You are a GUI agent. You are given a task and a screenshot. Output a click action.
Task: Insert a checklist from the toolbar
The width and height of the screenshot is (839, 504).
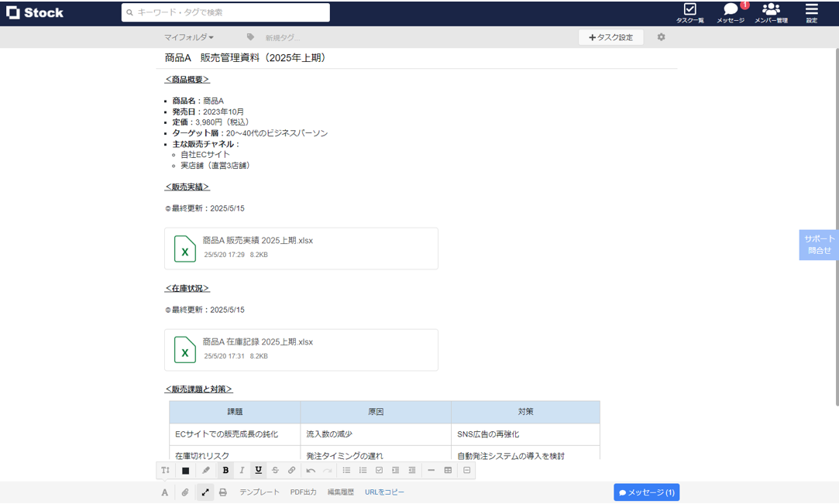coord(380,470)
